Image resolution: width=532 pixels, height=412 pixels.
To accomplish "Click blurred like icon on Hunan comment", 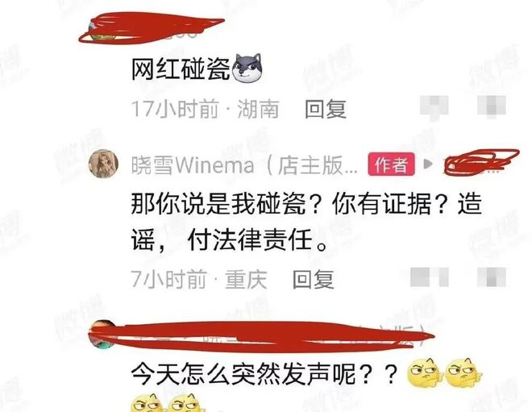I will pyautogui.click(x=434, y=107).
